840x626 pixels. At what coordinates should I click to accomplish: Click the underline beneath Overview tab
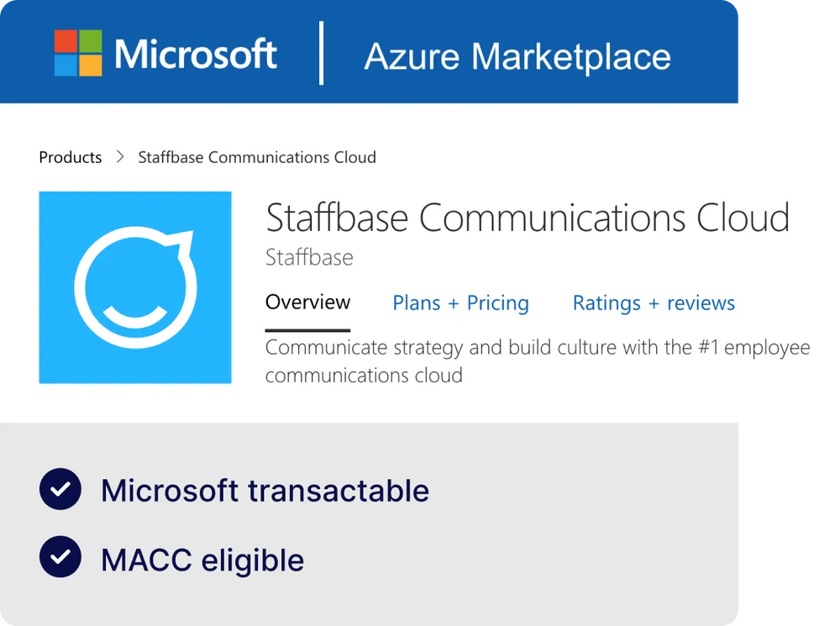pos(307,329)
